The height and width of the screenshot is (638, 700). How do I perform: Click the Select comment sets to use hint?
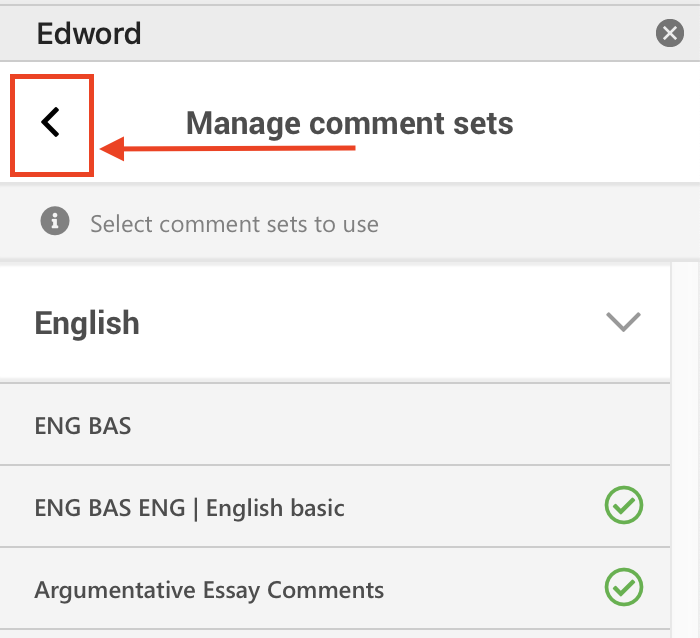point(234,223)
